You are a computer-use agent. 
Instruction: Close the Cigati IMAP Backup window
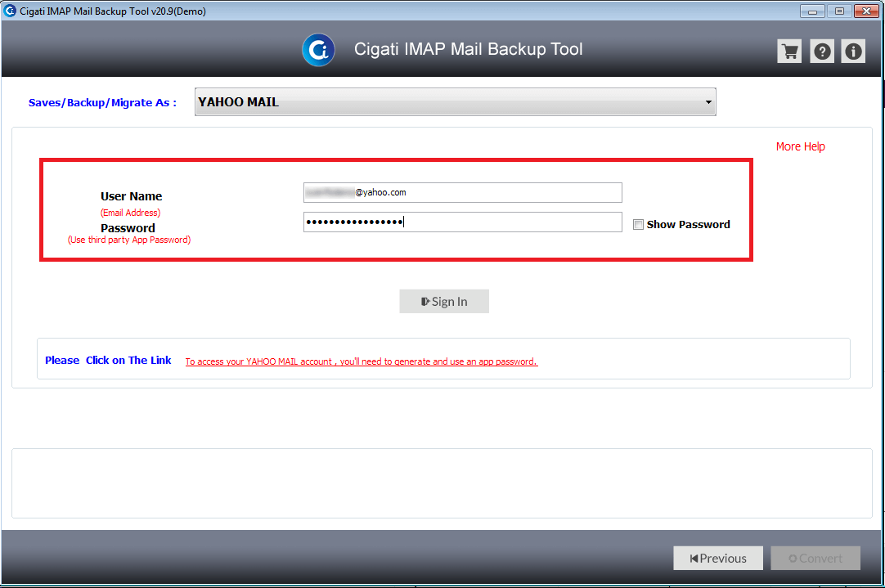(x=866, y=11)
